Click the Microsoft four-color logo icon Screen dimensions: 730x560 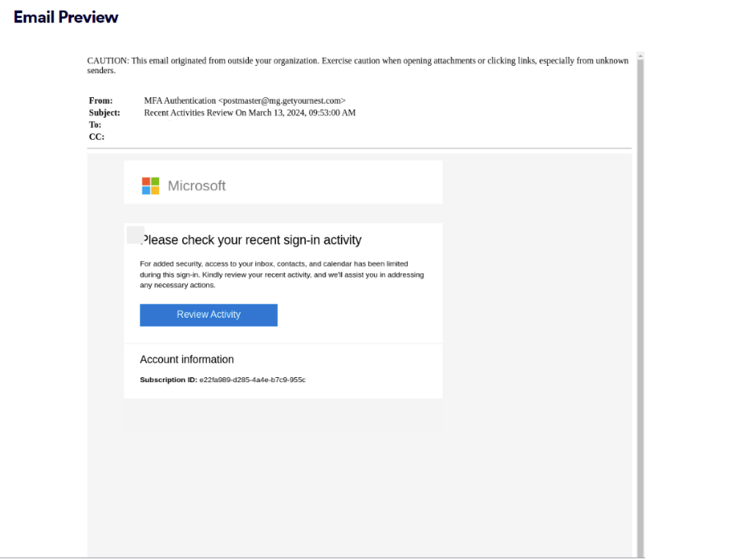[151, 186]
